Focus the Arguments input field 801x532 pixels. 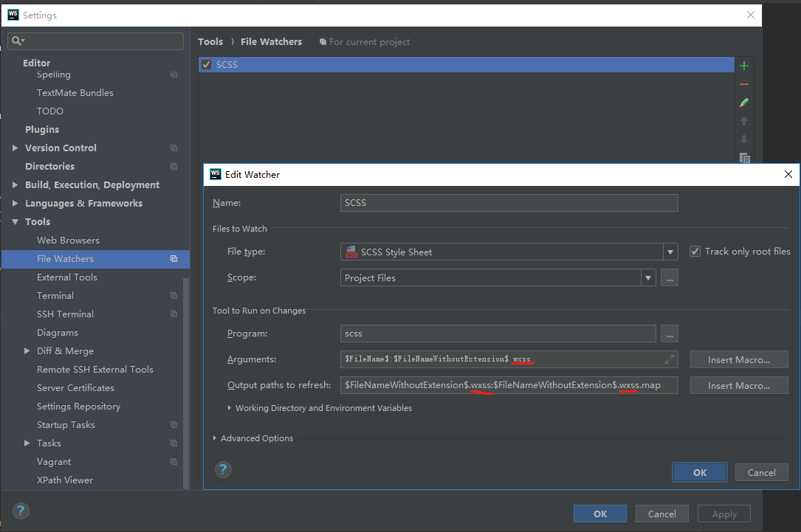point(509,359)
